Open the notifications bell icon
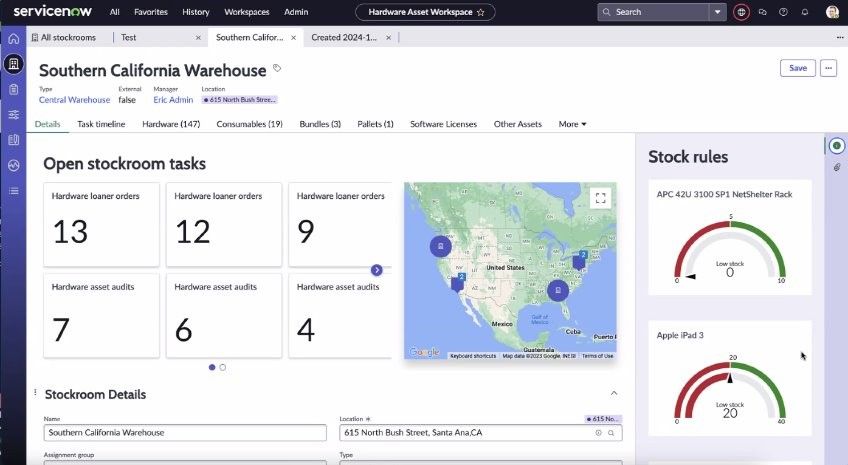Screen dimensions: 848x465 (x=805, y=12)
